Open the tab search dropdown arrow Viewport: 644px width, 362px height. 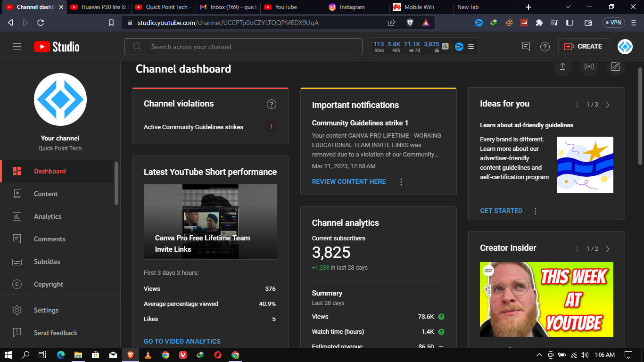coord(568,7)
